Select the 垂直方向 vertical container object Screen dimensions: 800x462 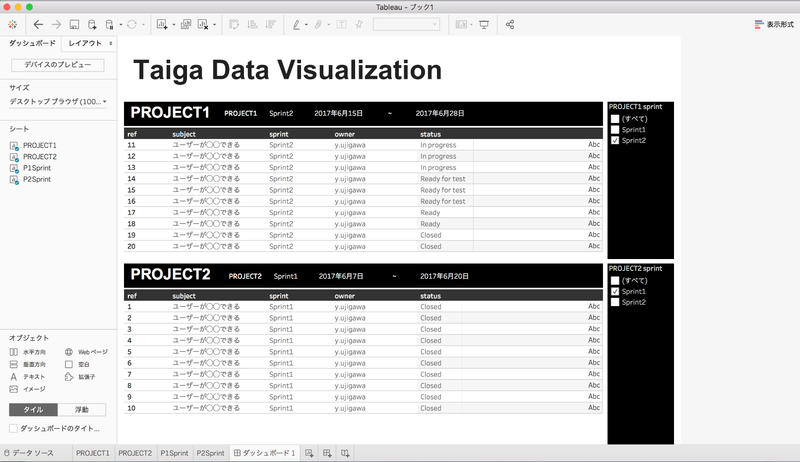point(28,365)
